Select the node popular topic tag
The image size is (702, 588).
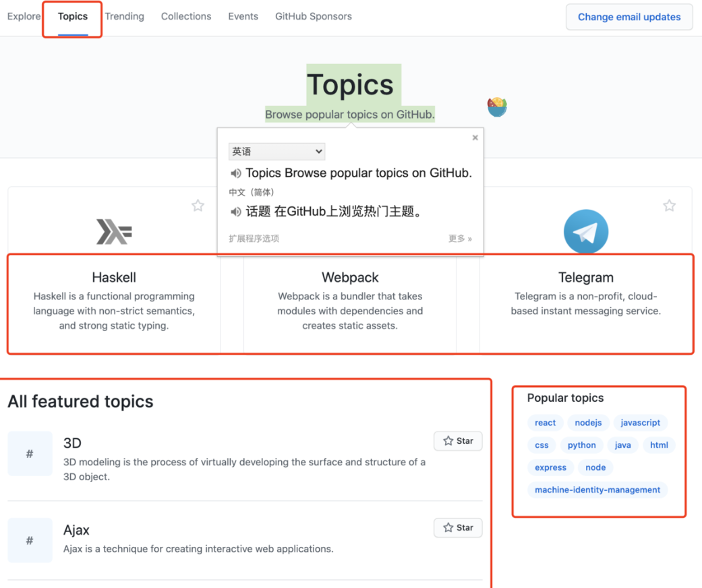595,467
